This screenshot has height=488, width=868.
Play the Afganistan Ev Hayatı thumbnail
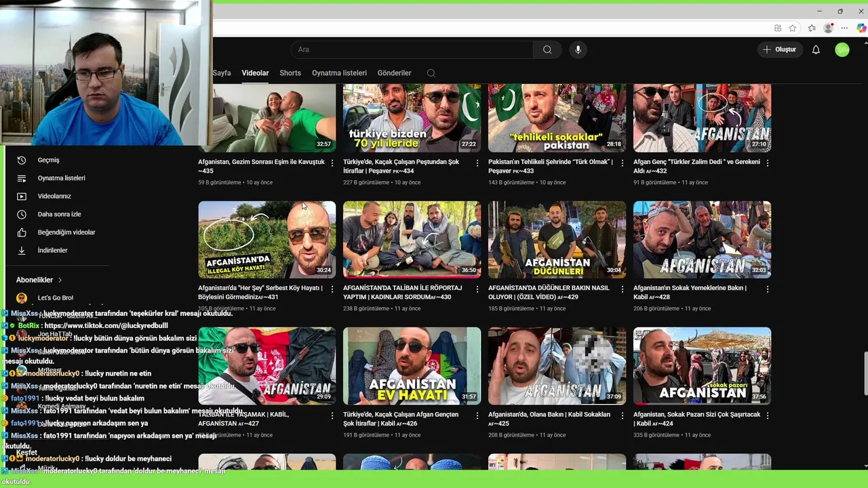pyautogui.click(x=412, y=366)
